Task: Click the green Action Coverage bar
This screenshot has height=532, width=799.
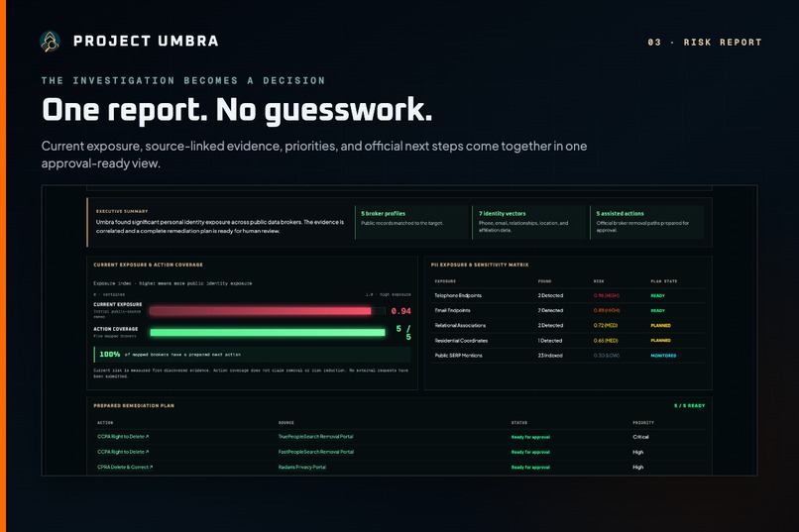Action: tap(268, 333)
